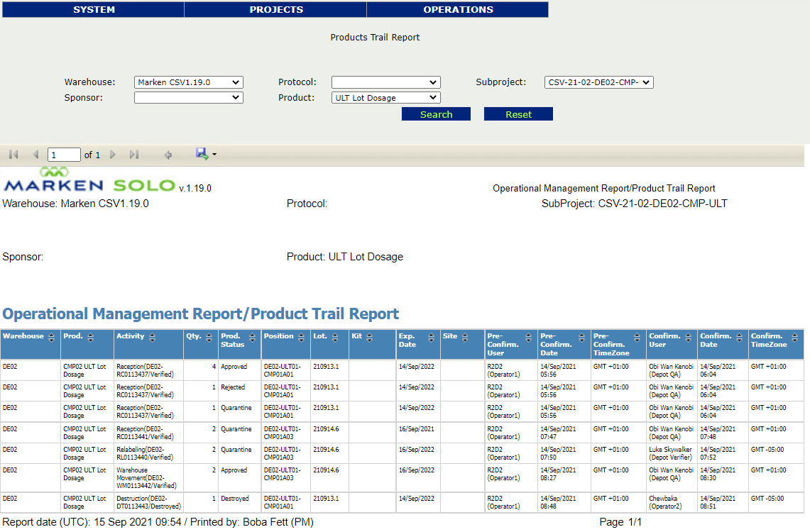The width and height of the screenshot is (810, 532).
Task: Sort table by Warehouse column
Action: point(51,338)
